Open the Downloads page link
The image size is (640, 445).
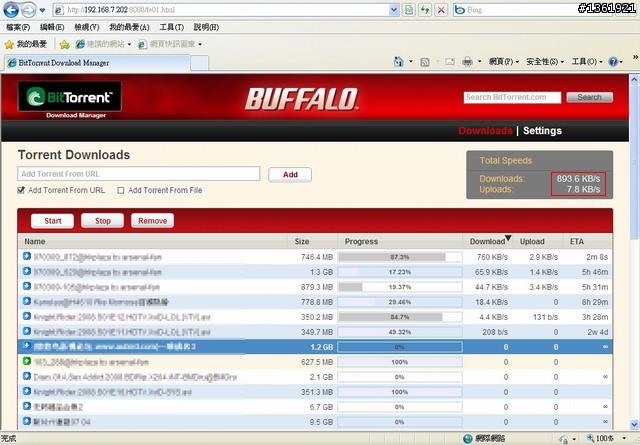coord(485,131)
